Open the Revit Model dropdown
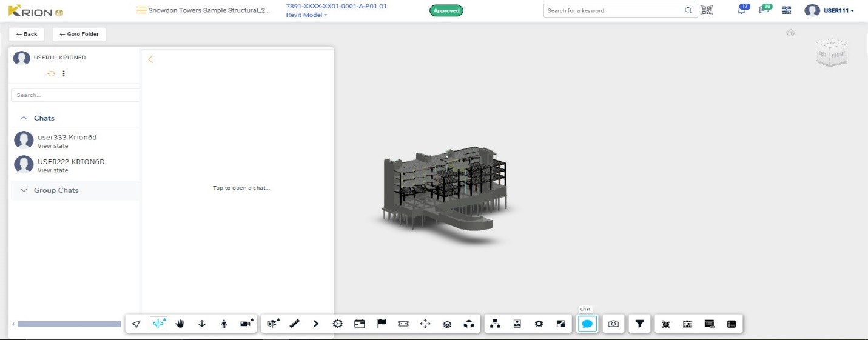This screenshot has width=868, height=340. [307, 15]
